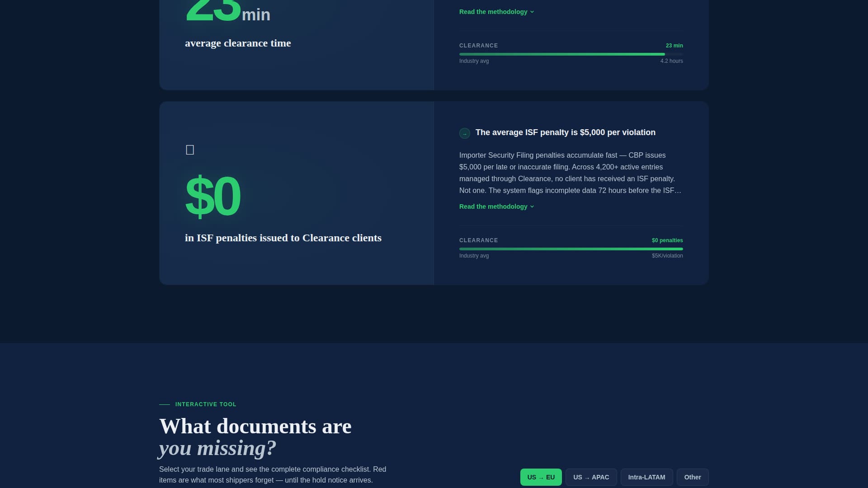This screenshot has height=488, width=868.
Task: Click the green '$0 penalties' bar label
Action: point(667,240)
